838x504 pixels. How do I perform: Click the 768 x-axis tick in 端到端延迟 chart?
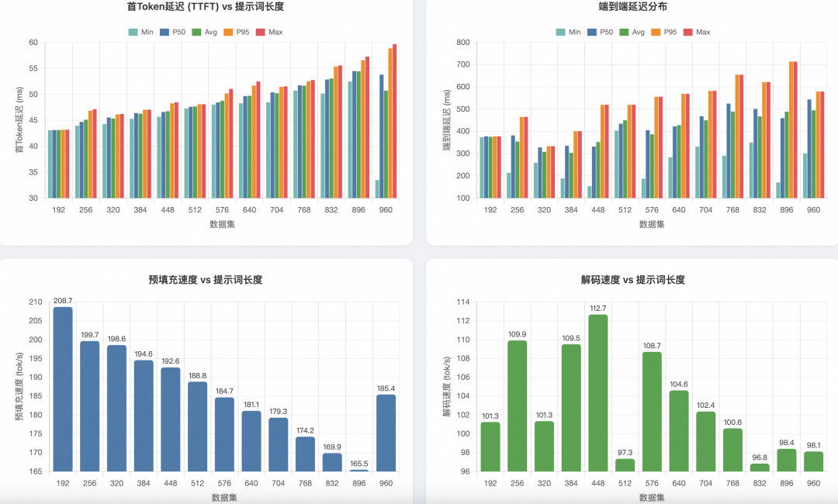click(732, 210)
